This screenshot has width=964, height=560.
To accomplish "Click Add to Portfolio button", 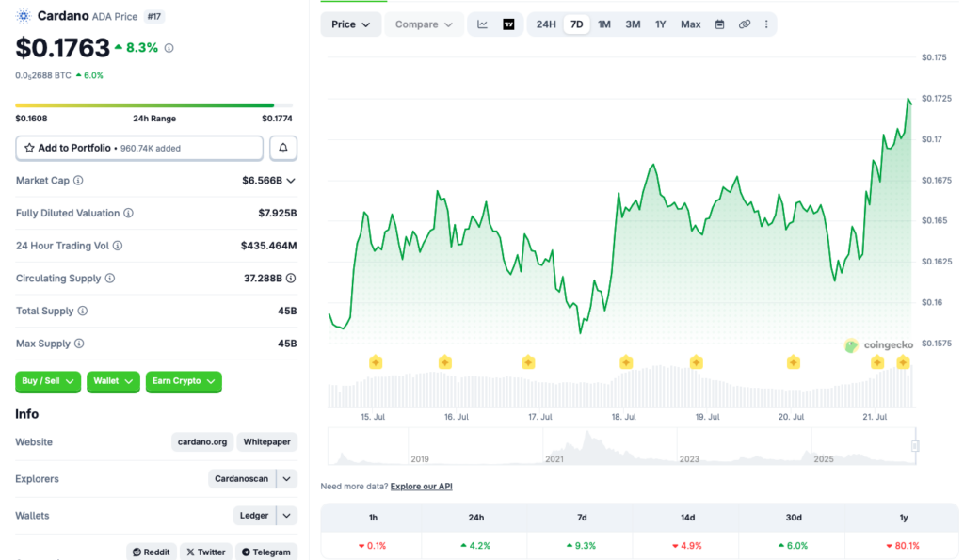I will 139,148.
